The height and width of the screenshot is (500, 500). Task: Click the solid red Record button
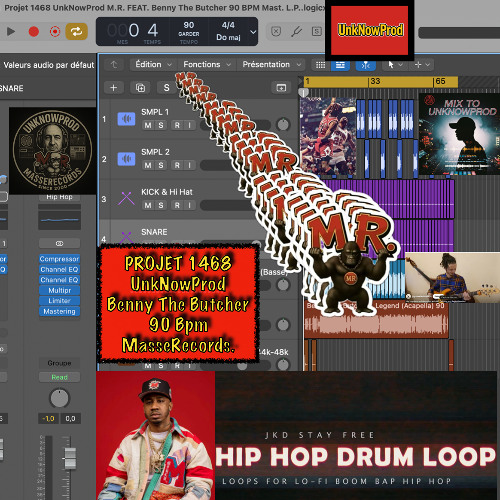click(33, 32)
